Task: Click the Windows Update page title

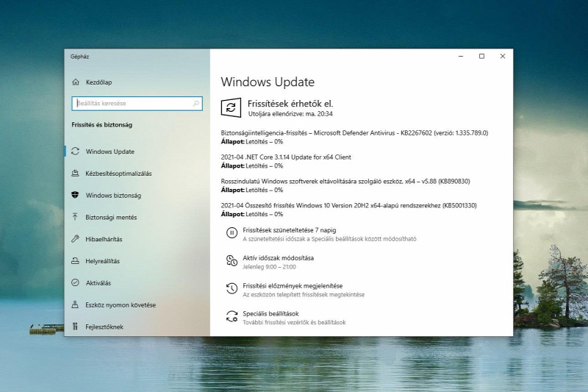Action: [x=268, y=82]
